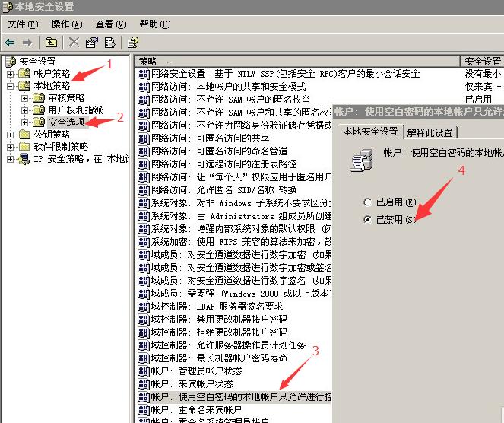Select policy 系统加密: 使用 FIPS 兼容的算法

pyautogui.click(x=241, y=242)
